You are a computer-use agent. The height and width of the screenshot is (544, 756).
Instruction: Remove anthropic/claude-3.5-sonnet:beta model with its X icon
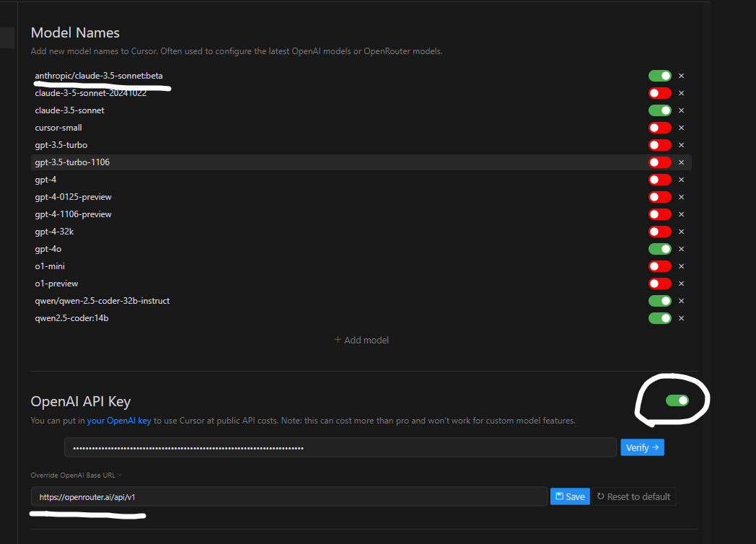pos(681,76)
